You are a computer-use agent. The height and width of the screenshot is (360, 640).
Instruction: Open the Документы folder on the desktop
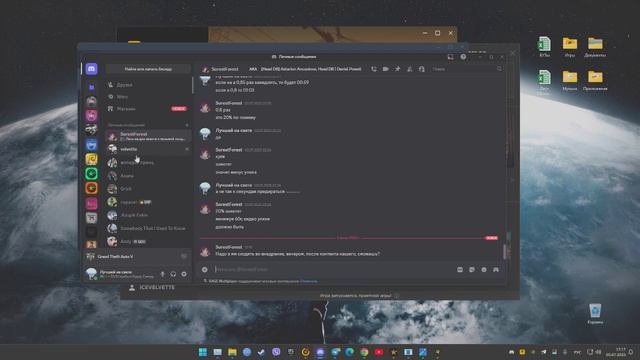pos(595,47)
